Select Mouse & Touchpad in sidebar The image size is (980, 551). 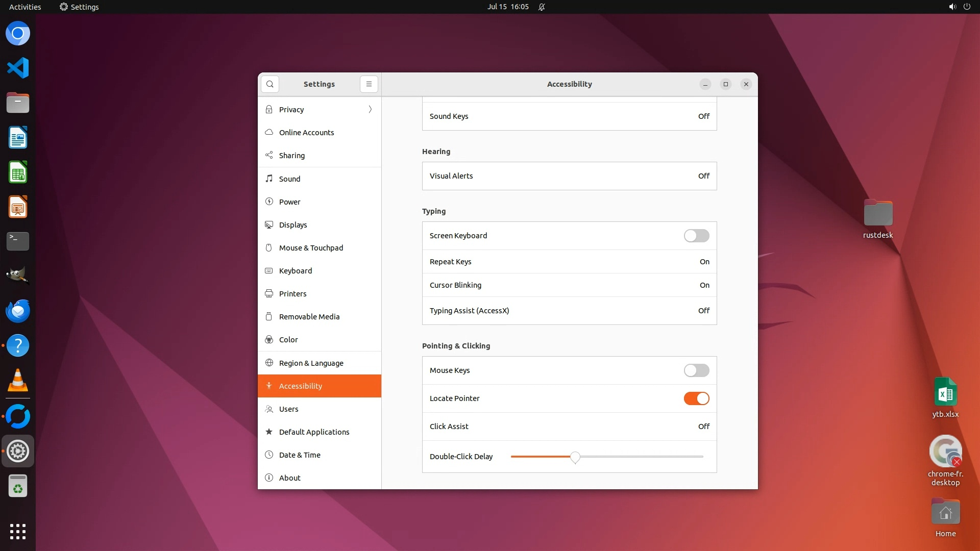(311, 248)
